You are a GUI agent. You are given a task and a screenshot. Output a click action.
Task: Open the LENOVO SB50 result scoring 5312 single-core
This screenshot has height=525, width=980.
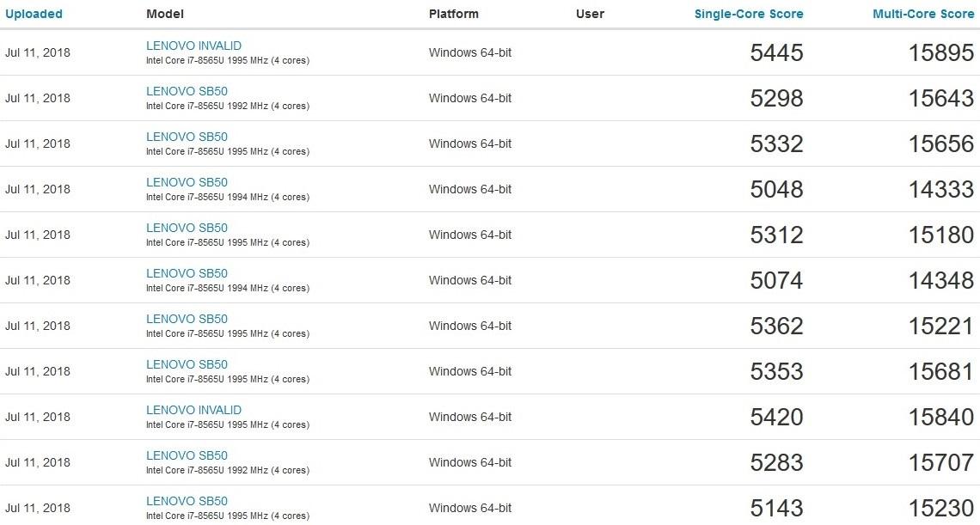point(187,227)
